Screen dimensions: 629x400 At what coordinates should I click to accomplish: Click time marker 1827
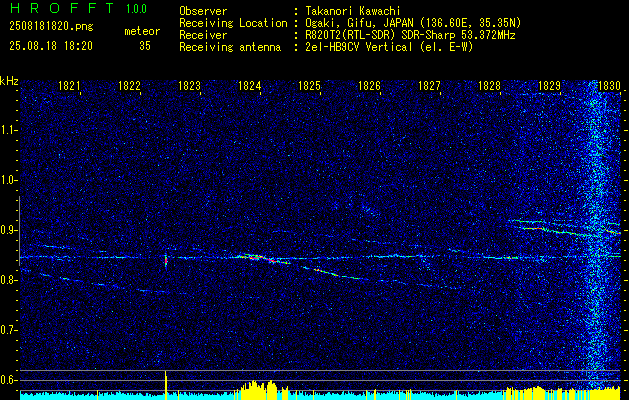(429, 85)
